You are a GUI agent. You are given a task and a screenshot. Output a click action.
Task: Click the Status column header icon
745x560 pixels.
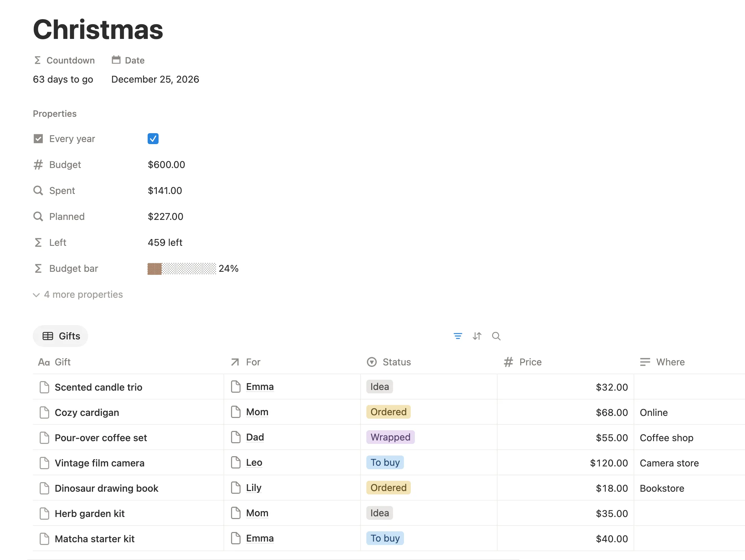(x=372, y=362)
